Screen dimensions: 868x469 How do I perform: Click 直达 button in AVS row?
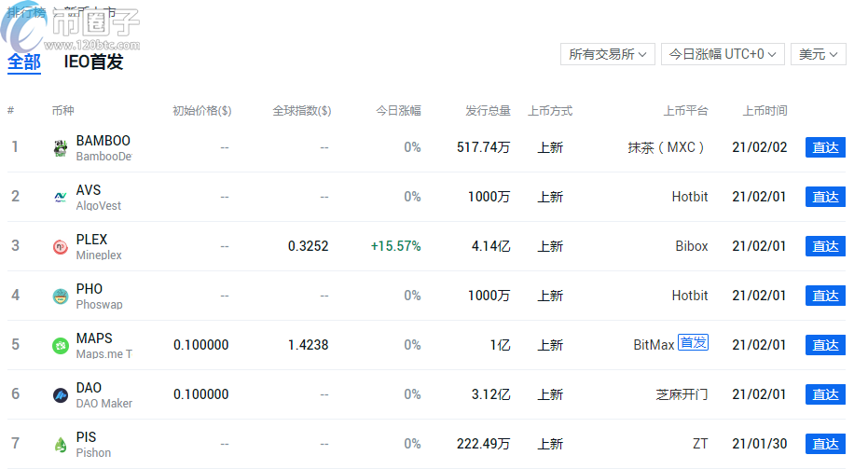(825, 197)
